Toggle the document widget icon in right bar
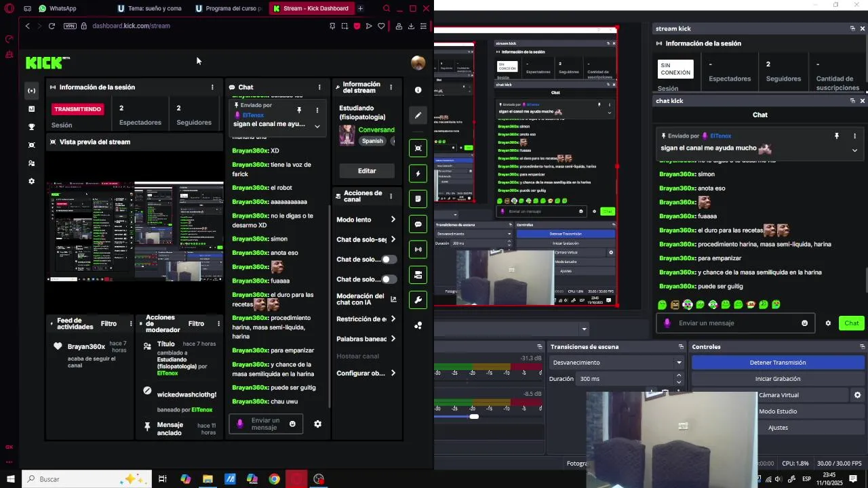 [x=418, y=199]
